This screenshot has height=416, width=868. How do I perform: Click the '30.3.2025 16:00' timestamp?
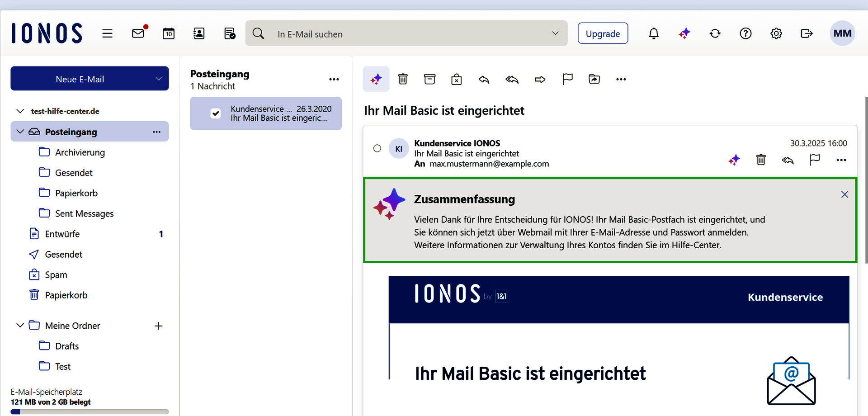tap(818, 143)
